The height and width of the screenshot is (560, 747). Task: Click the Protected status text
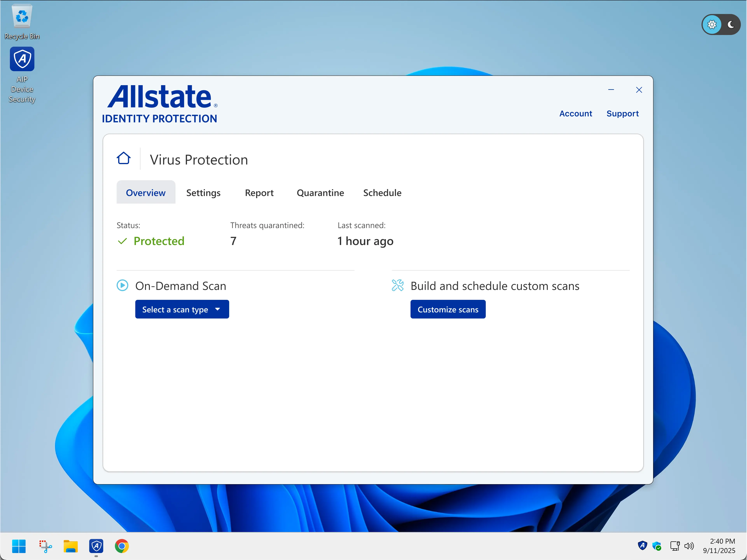click(x=159, y=241)
